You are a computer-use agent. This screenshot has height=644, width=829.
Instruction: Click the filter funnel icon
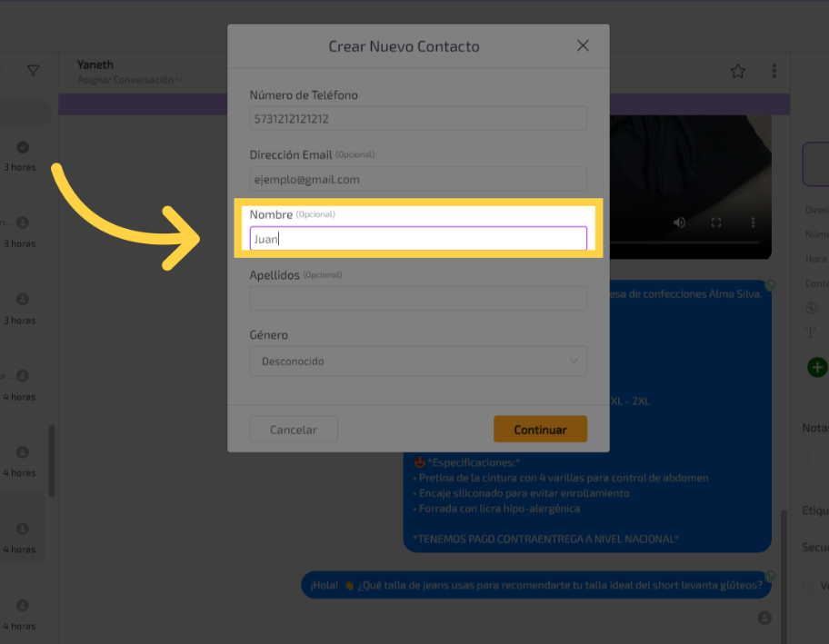click(34, 71)
